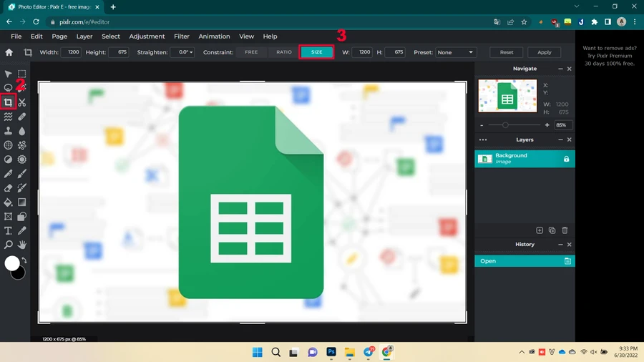Click the Navigate preview thumbnail
Screen dimensions: 644x362
[507, 96]
